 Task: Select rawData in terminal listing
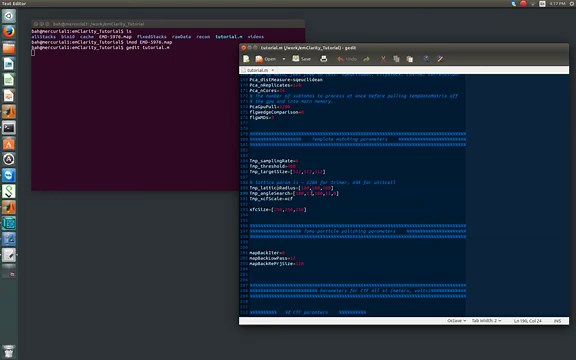(181, 37)
